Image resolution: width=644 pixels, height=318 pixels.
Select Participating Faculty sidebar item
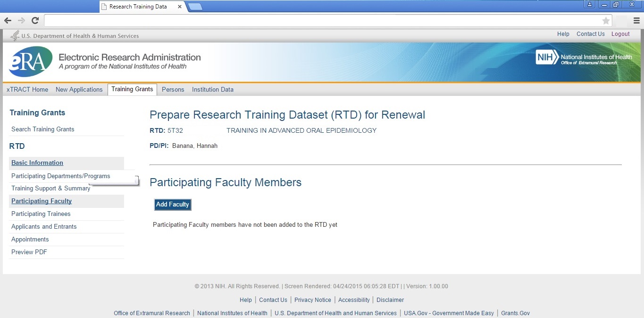point(42,201)
